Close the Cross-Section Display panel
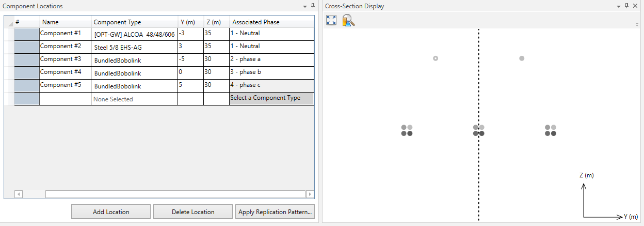644x226 pixels. point(635,6)
